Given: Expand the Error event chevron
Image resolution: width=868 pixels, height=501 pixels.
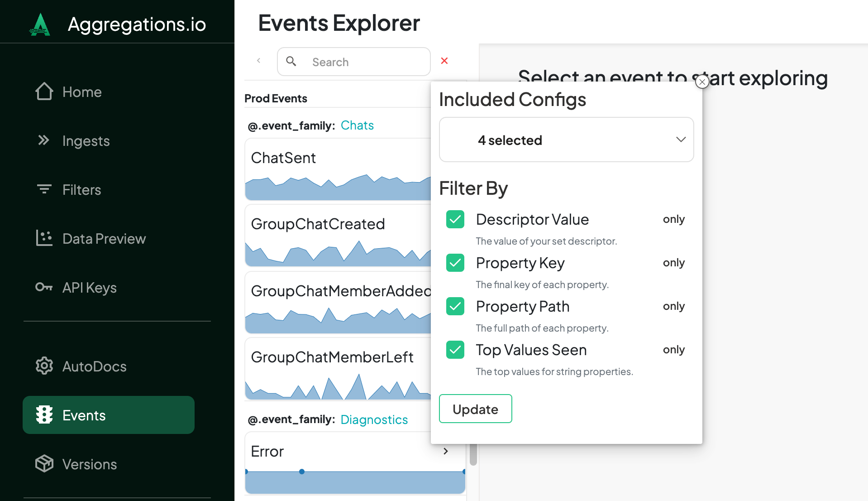Looking at the screenshot, I should click(x=446, y=451).
